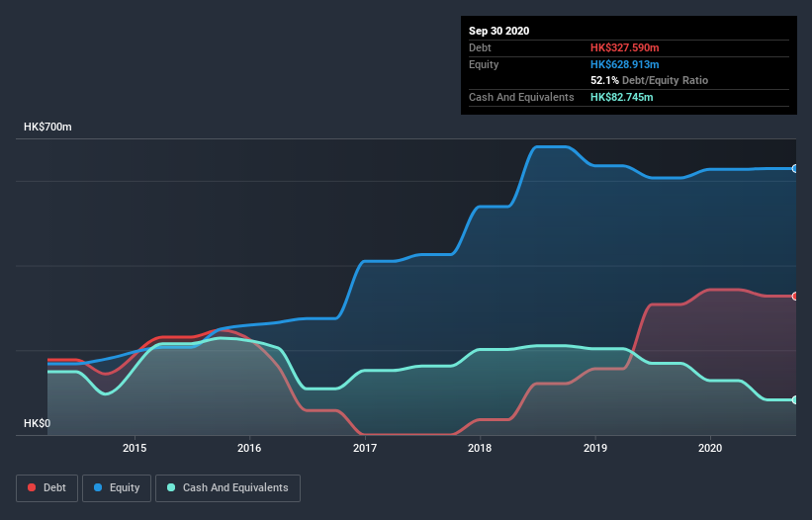Click the 2015 x-axis label
Screen dimensions: 812x520
click(135, 448)
